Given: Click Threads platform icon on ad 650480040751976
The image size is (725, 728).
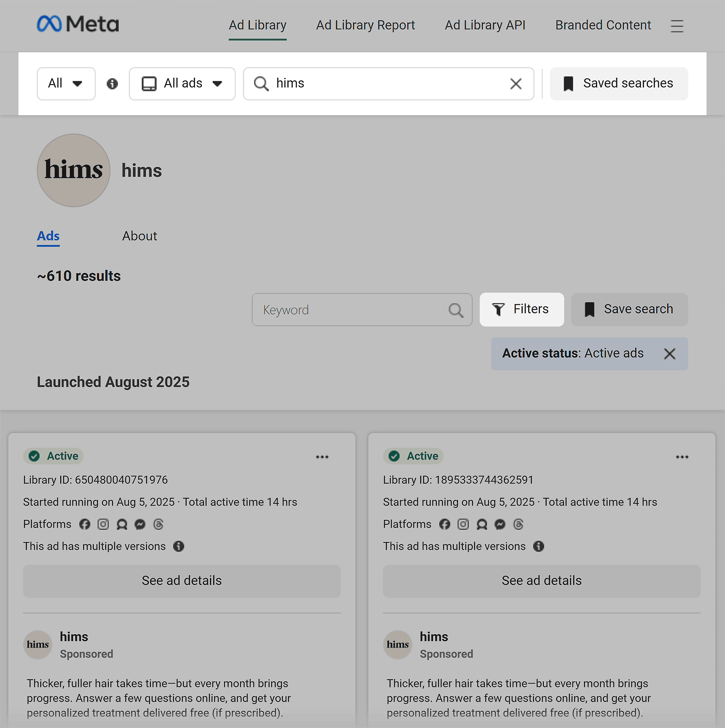Looking at the screenshot, I should 159,524.
